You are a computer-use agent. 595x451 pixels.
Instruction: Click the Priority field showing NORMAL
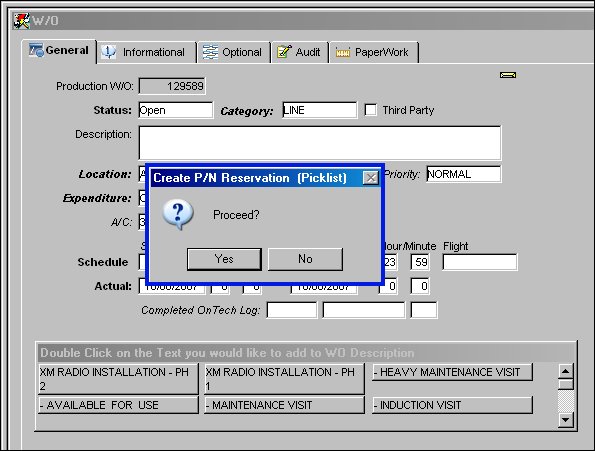[463, 174]
